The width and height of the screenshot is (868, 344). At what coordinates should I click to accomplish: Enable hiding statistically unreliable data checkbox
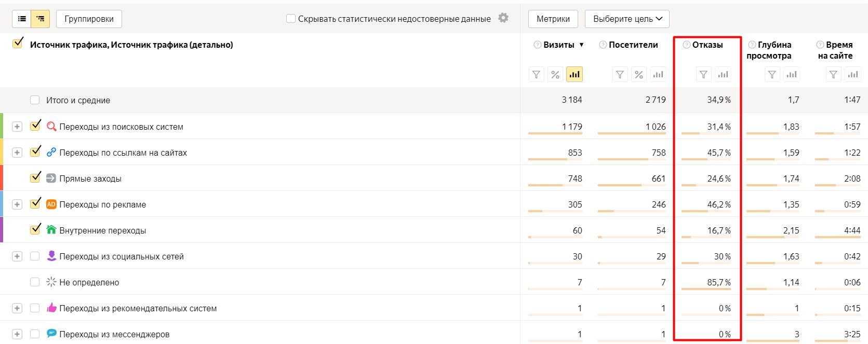click(291, 19)
